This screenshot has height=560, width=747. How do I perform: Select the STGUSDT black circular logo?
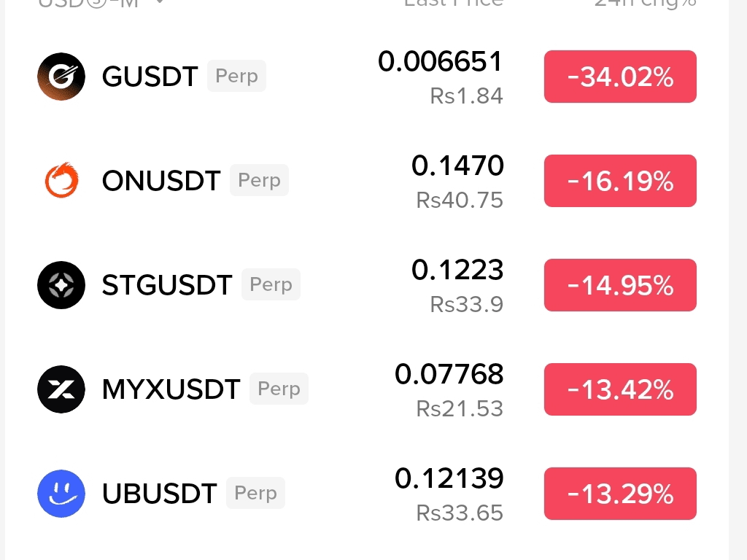click(x=61, y=285)
